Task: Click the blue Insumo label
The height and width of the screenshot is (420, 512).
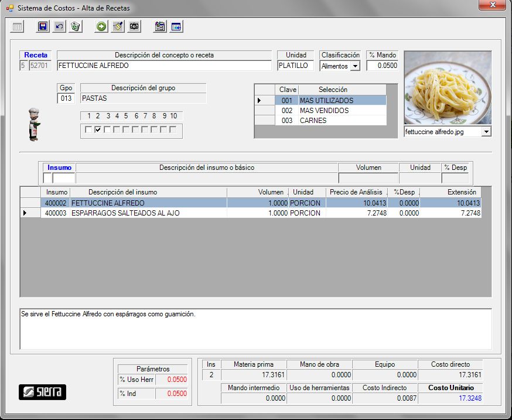Action: click(x=59, y=168)
